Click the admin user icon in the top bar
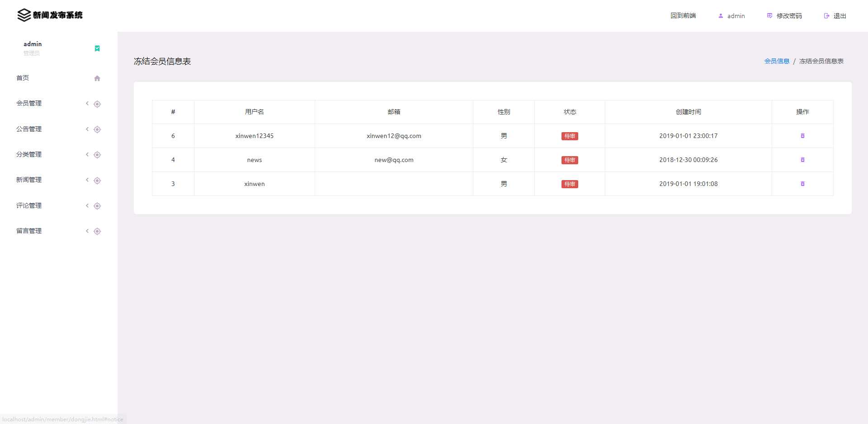This screenshot has height=424, width=868. 720,15
